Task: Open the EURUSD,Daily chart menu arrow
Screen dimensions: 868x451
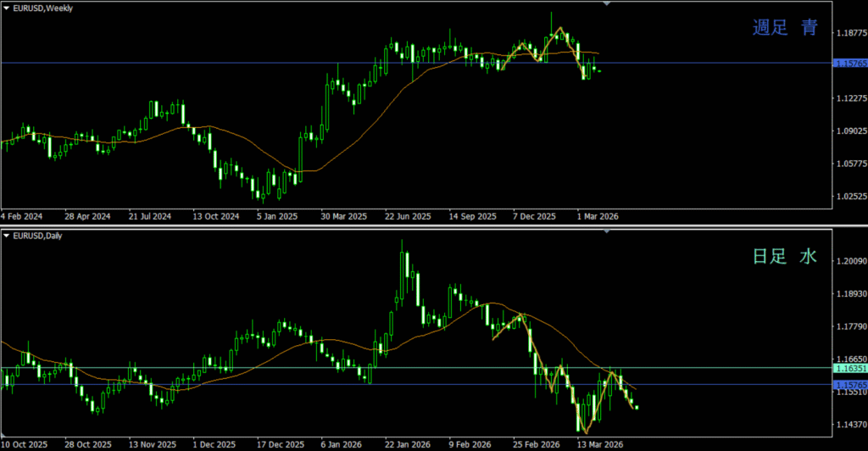Action: coord(7,235)
